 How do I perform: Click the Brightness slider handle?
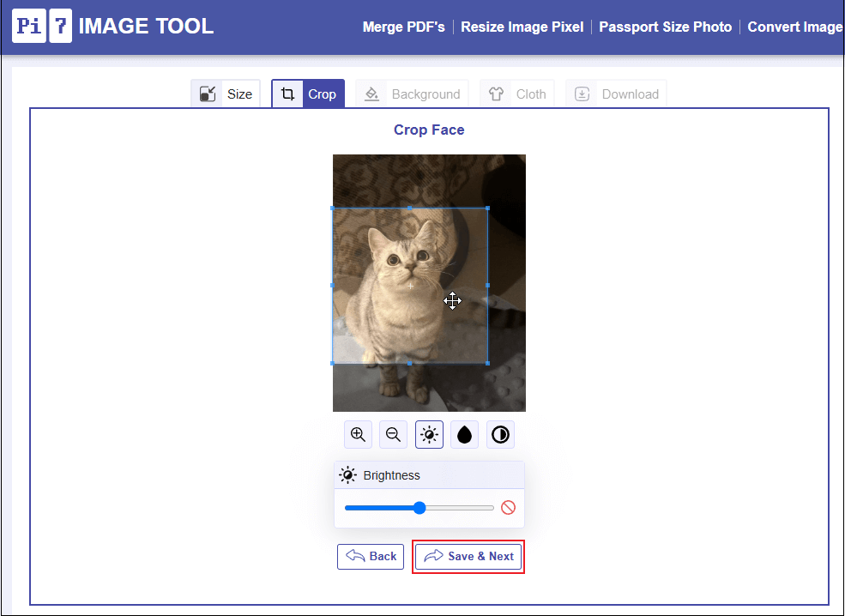point(419,507)
